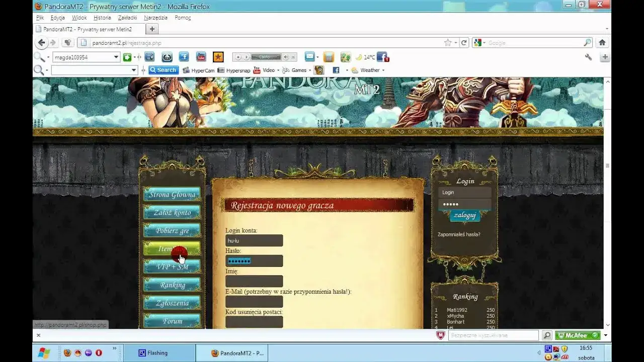
Task: Click the E-Mail input field
Action: click(254, 302)
